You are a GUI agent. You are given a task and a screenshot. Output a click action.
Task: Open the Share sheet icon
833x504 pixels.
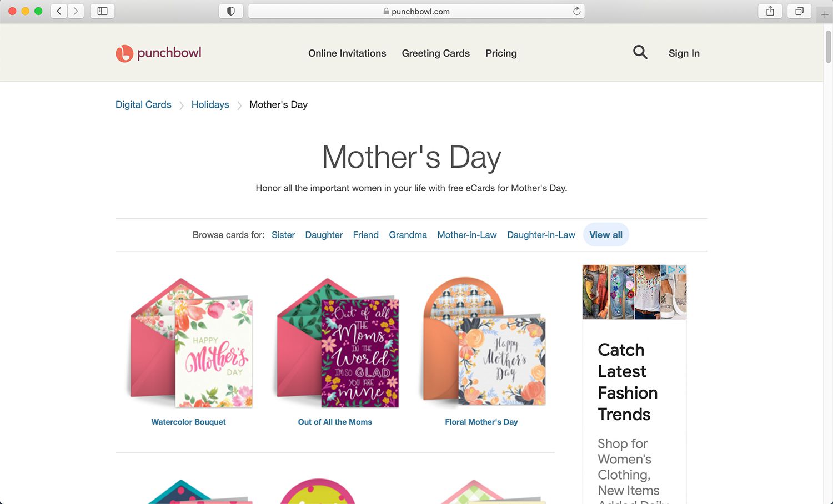point(770,11)
